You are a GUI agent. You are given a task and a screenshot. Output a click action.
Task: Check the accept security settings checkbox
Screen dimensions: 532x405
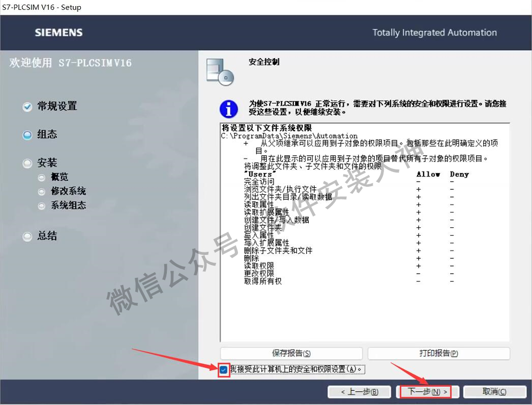coord(223,370)
